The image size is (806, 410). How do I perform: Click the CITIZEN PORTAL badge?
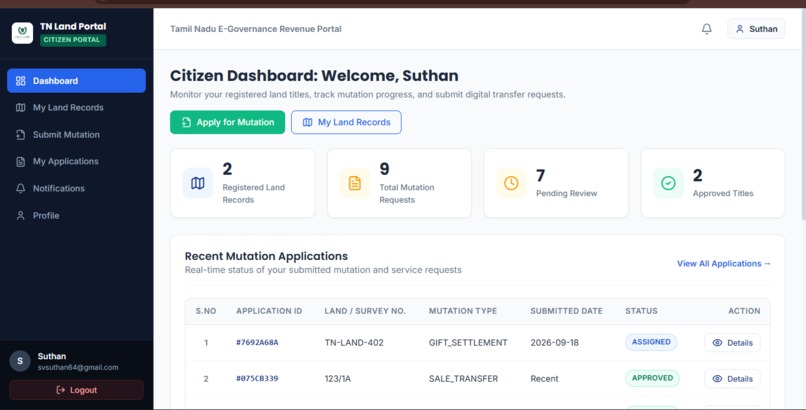click(72, 40)
